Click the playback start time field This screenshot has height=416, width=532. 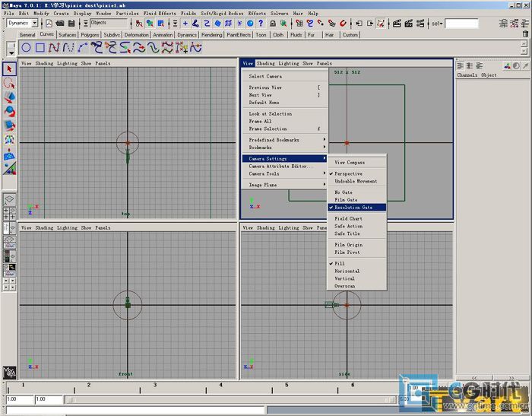pyautogui.click(x=49, y=399)
